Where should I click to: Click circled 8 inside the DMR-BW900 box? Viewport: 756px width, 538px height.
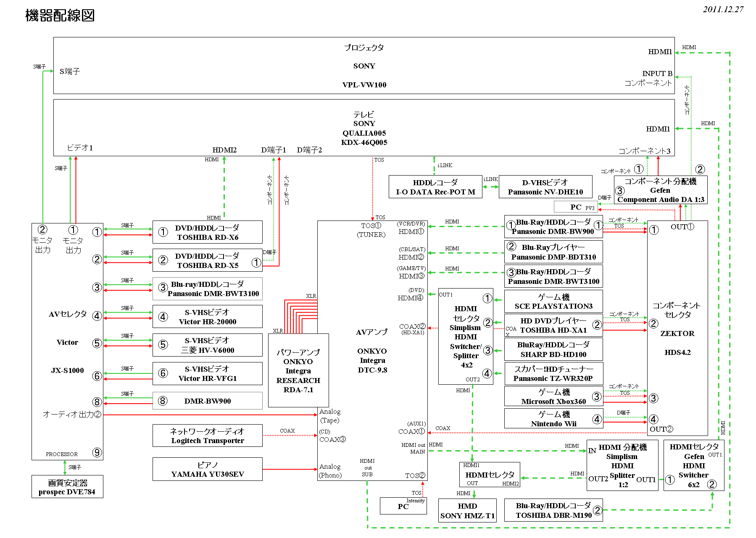pyautogui.click(x=163, y=401)
